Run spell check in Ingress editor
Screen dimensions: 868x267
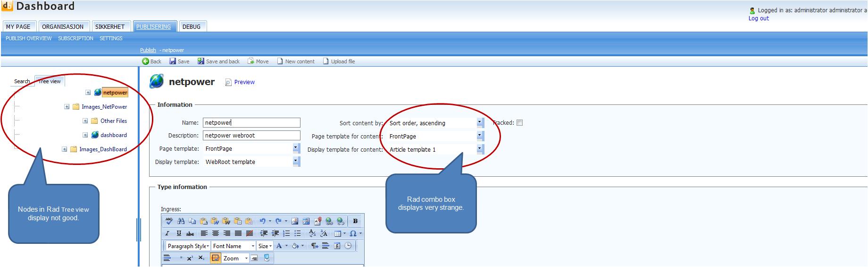169,221
